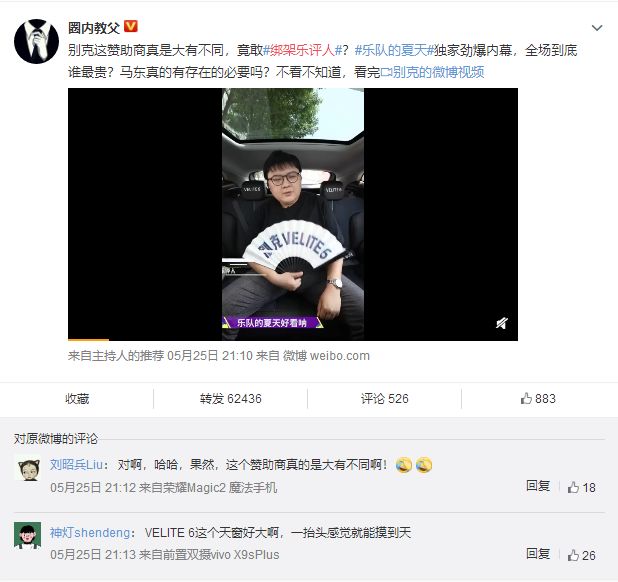Viewport: 618px width, 582px height.
Task: Open the 圈内教父 profile avatar
Action: (x=36, y=41)
